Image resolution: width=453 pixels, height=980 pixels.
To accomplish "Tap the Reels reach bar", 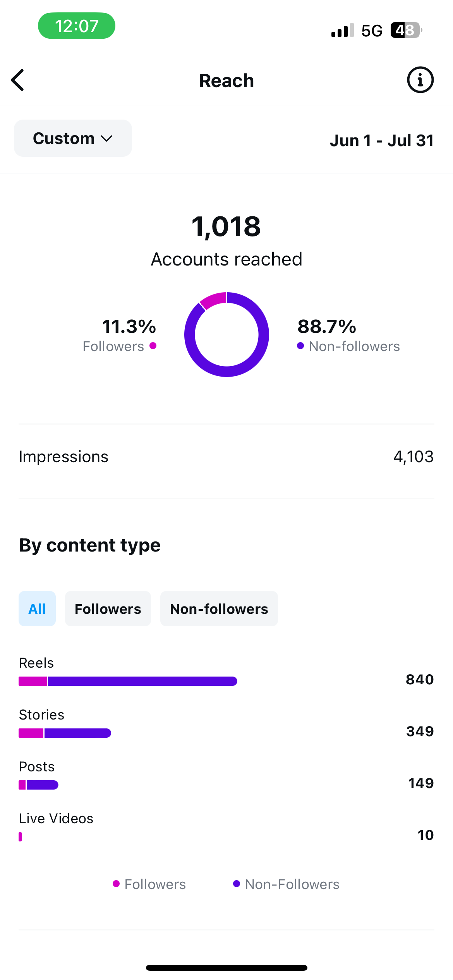I will click(128, 681).
